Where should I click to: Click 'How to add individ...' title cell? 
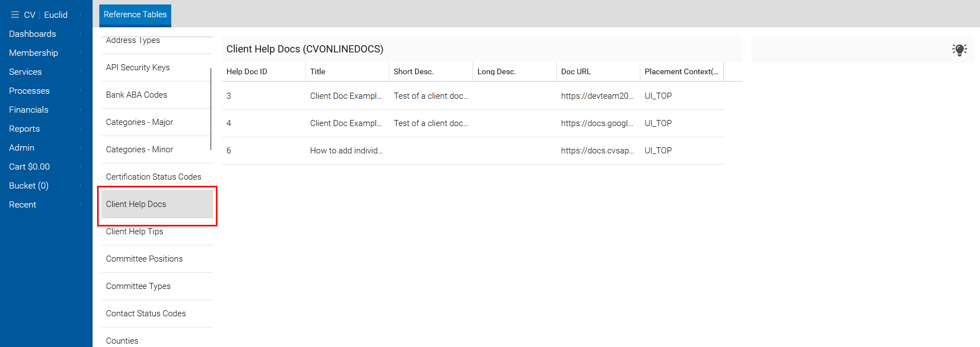pyautogui.click(x=347, y=151)
